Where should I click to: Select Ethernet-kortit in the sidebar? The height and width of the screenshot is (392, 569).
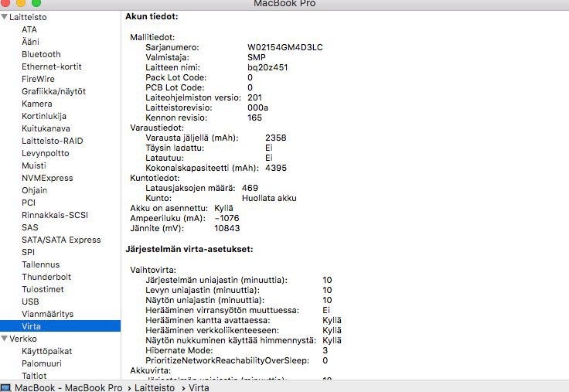click(x=52, y=66)
